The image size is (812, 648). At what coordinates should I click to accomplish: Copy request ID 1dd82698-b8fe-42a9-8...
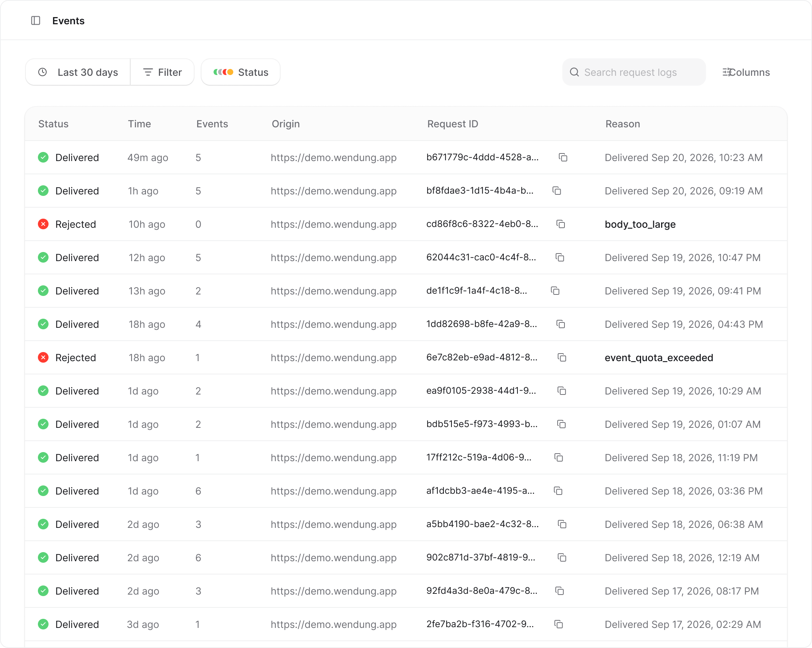click(x=561, y=324)
